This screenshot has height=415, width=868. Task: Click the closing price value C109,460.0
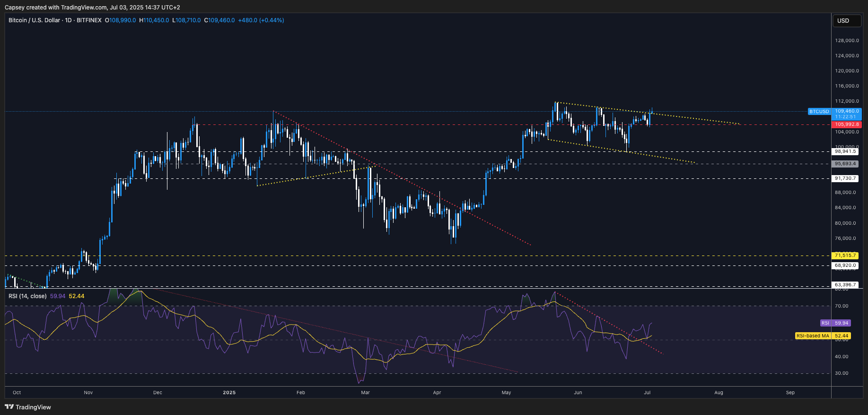(x=219, y=20)
